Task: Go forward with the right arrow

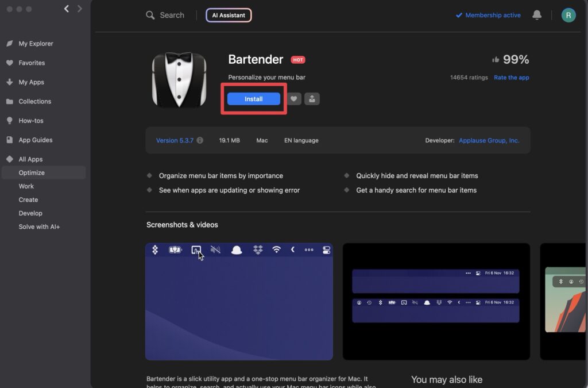Action: click(x=79, y=9)
